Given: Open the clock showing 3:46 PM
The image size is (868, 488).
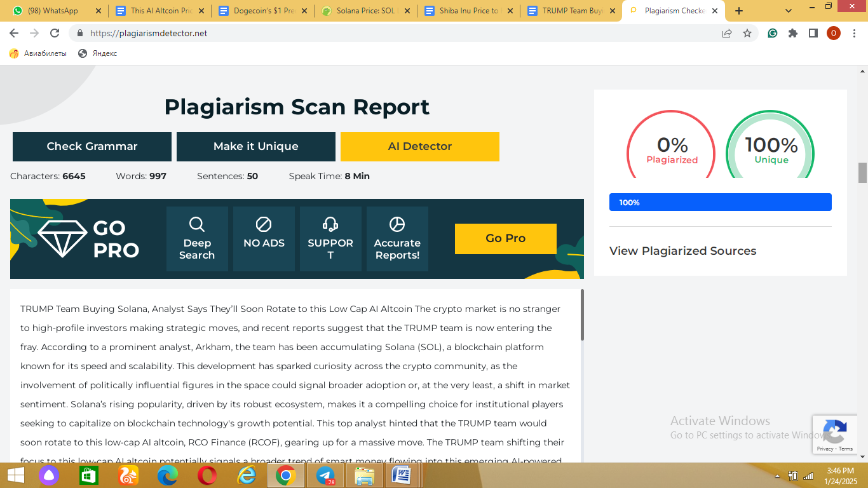Looking at the screenshot, I should 841,475.
